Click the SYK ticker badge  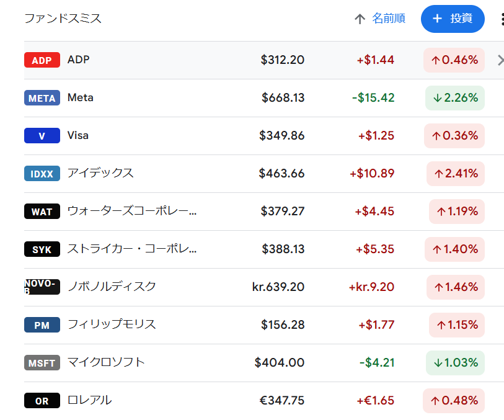(x=42, y=249)
